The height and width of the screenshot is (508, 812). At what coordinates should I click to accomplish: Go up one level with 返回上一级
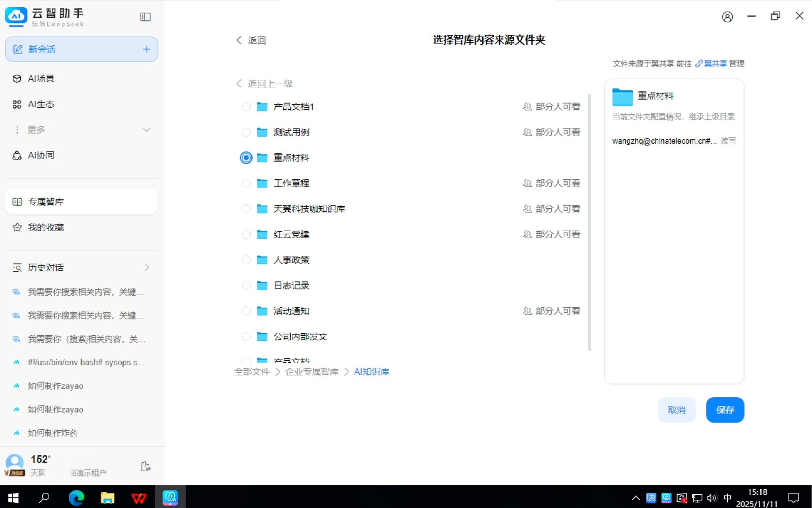point(265,83)
